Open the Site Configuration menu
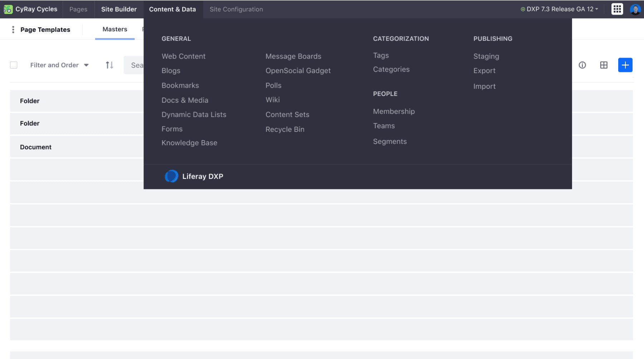 (x=236, y=9)
